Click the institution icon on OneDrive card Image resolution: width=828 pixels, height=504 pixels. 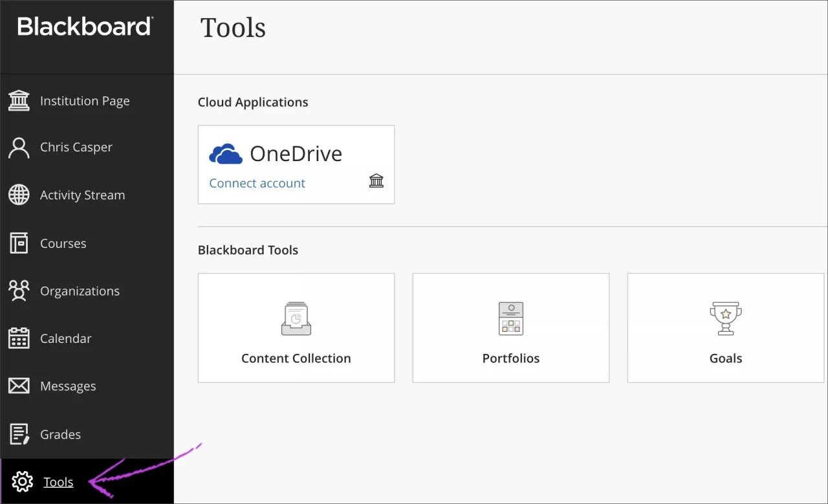pos(376,181)
